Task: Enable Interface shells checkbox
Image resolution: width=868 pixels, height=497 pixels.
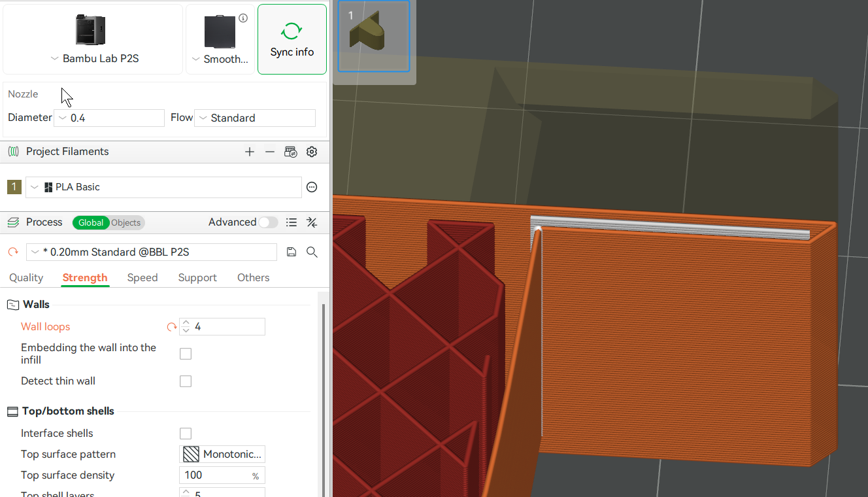Action: pyautogui.click(x=186, y=434)
